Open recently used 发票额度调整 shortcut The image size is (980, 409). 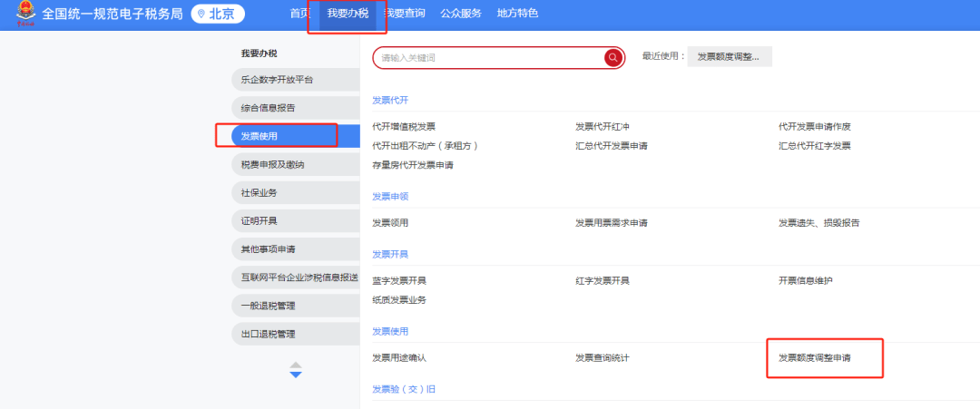pyautogui.click(x=729, y=57)
